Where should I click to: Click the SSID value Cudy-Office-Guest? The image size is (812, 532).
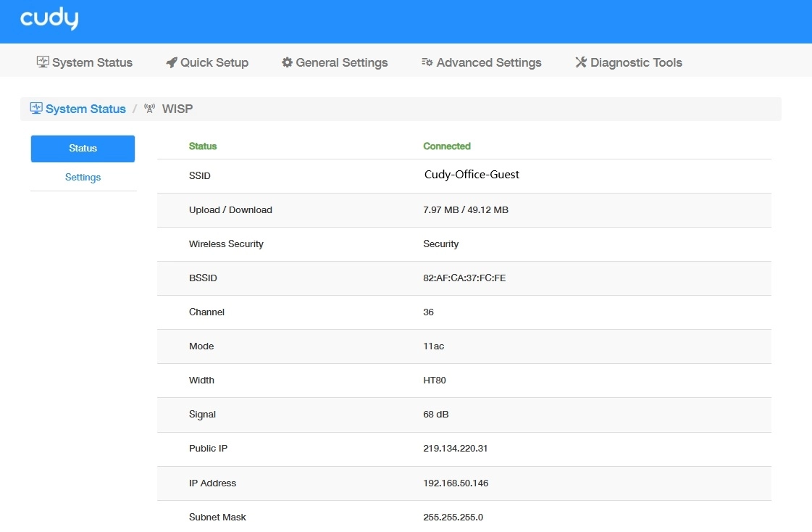point(472,175)
